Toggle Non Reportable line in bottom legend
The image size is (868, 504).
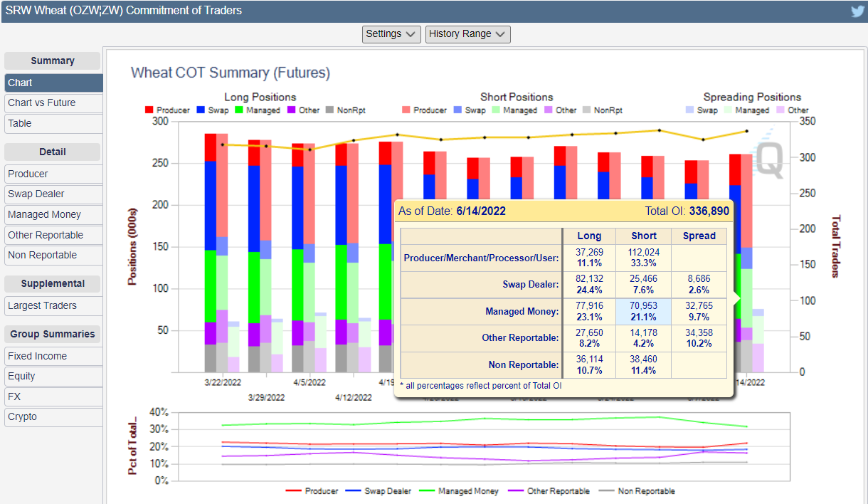coord(608,491)
